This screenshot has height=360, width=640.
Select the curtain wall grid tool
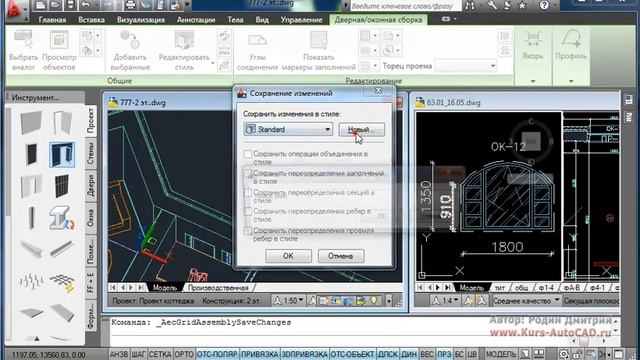click(62, 186)
